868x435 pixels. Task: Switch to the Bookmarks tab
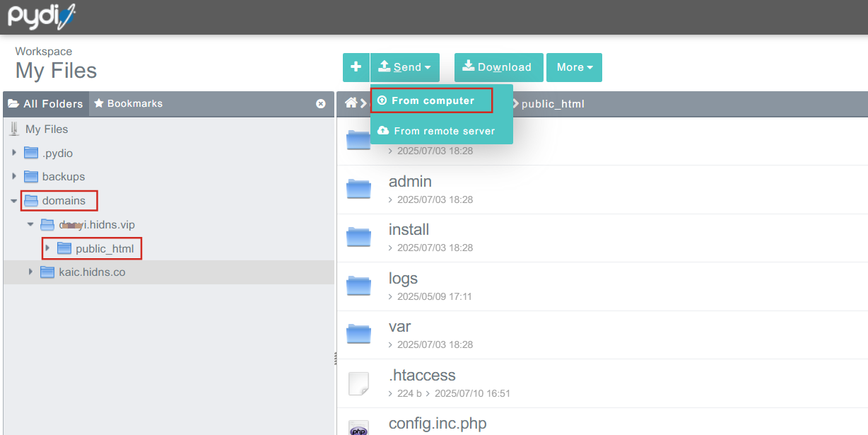click(128, 103)
